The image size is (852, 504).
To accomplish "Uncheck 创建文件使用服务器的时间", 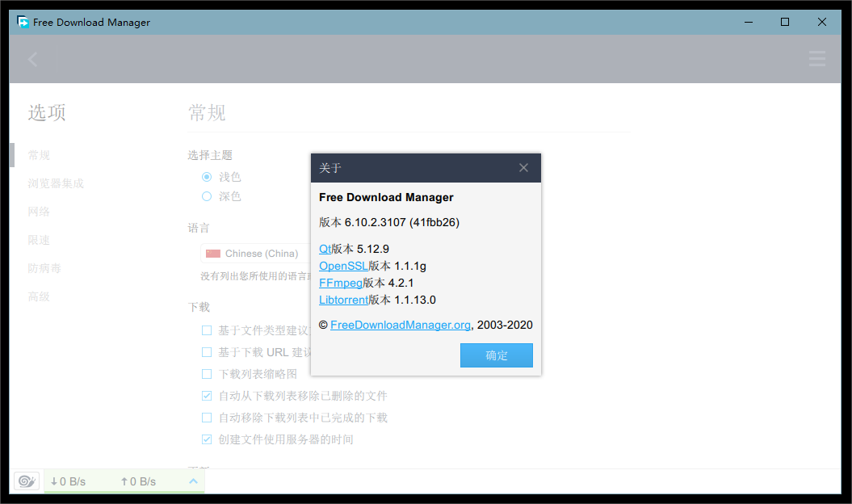I will pyautogui.click(x=207, y=439).
